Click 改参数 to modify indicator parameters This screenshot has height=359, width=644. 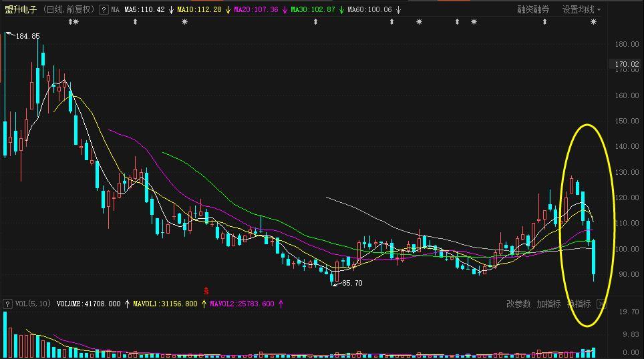[x=518, y=304]
